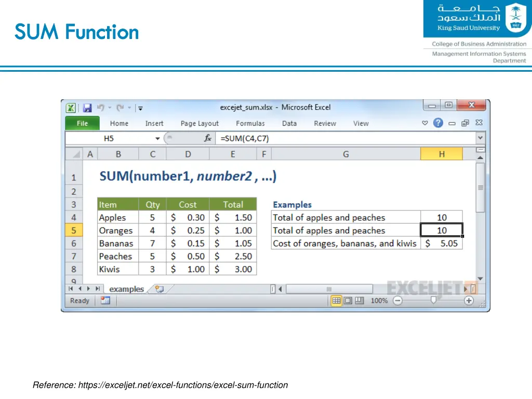Click the Qty header cell

pos(152,205)
